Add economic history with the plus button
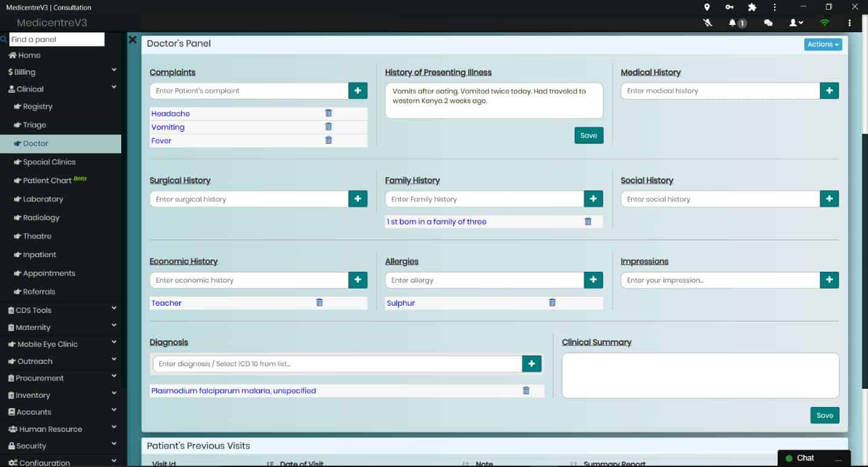Viewport: 868px width, 467px height. (358, 280)
